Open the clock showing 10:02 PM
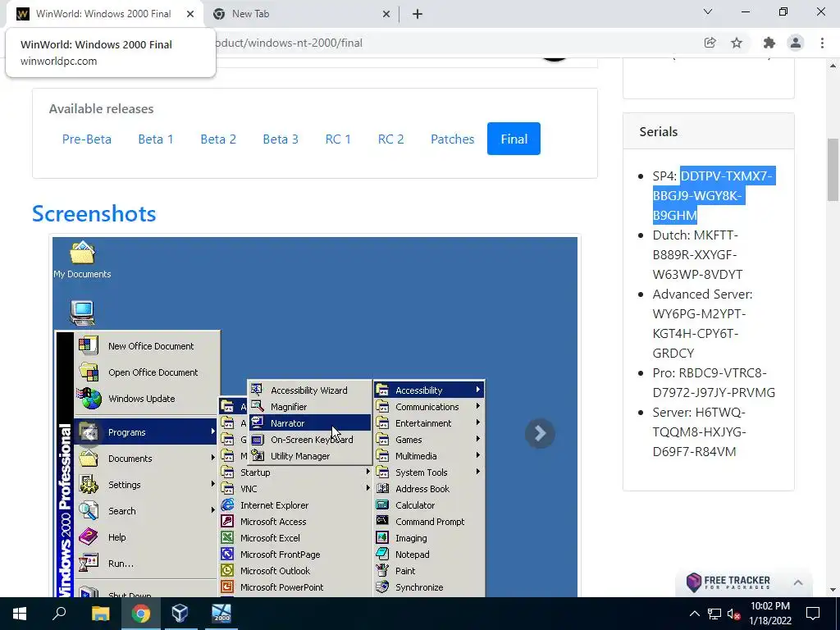840x630 pixels. point(769,614)
